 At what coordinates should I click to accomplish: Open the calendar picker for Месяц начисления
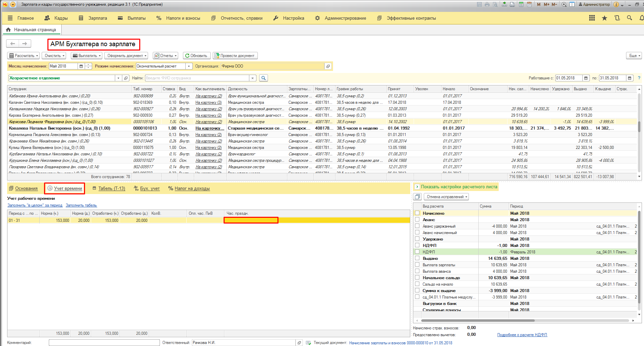pos(81,66)
